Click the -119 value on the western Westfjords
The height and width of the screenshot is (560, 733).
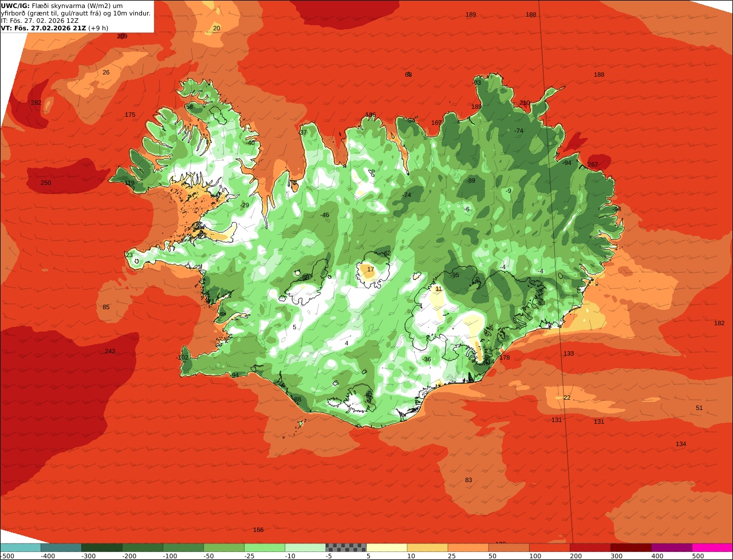[x=129, y=183]
